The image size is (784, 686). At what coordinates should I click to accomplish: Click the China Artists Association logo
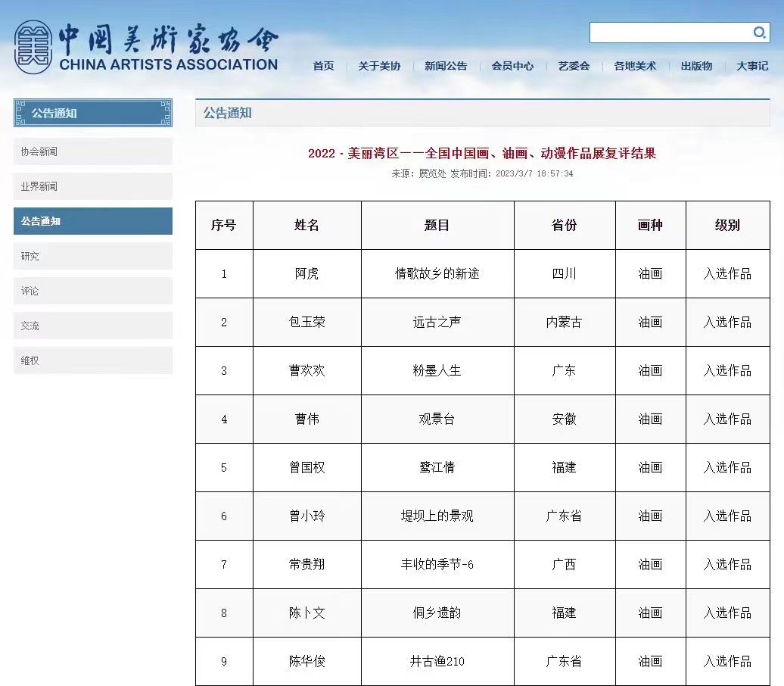146,47
